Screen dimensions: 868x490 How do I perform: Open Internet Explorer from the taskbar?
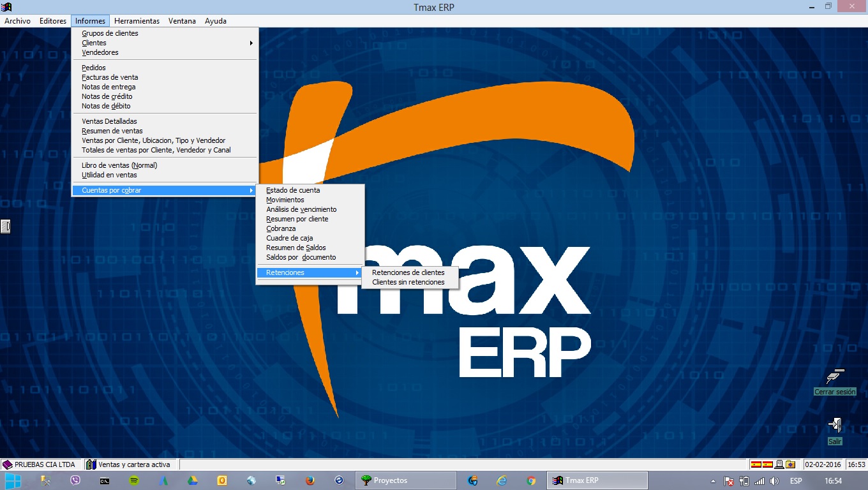[x=502, y=480]
